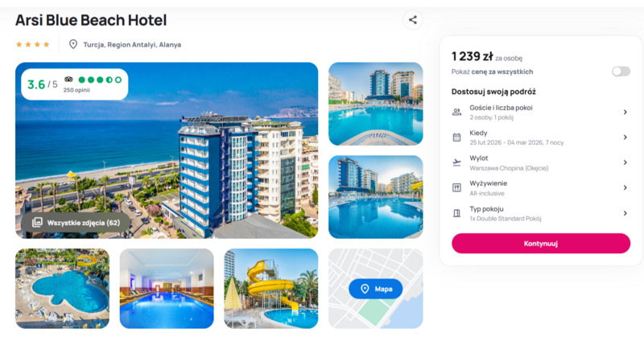Expand the Wylot airport chevron

tap(625, 162)
